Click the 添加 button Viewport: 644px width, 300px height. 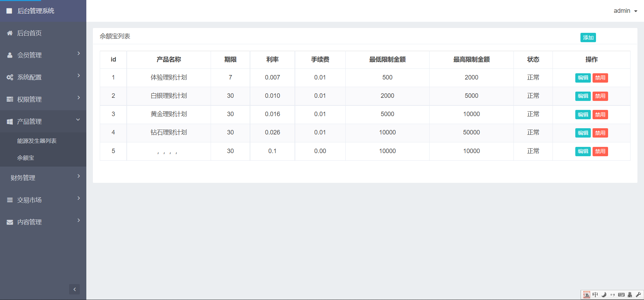(588, 38)
